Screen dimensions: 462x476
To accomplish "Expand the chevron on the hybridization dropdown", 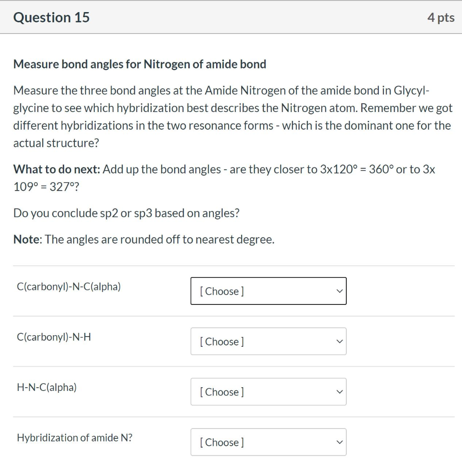I will coord(339,442).
